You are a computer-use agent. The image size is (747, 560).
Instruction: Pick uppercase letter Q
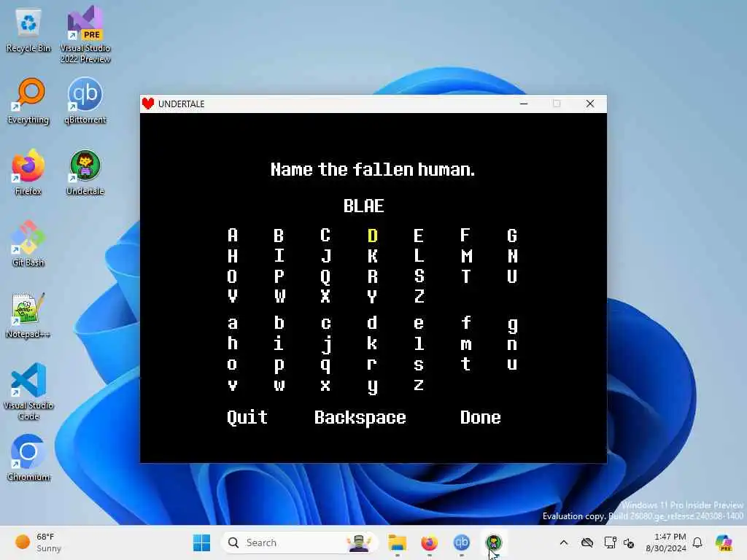click(x=325, y=276)
